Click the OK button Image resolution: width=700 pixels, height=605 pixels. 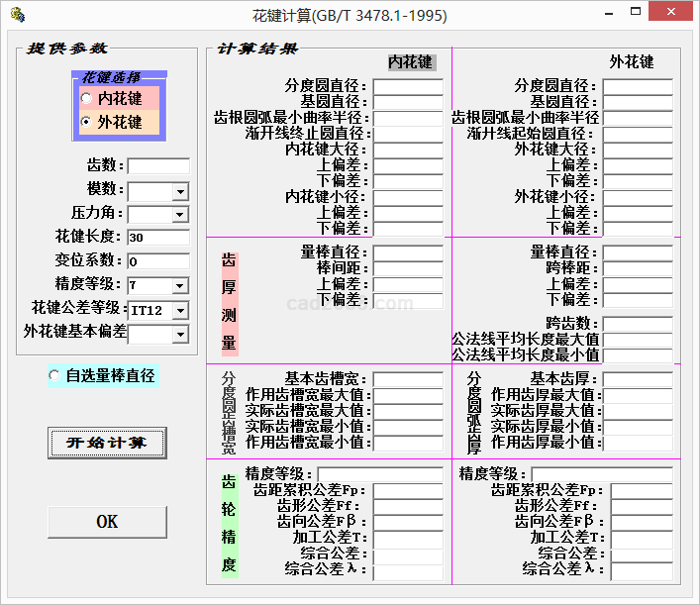coord(107,522)
